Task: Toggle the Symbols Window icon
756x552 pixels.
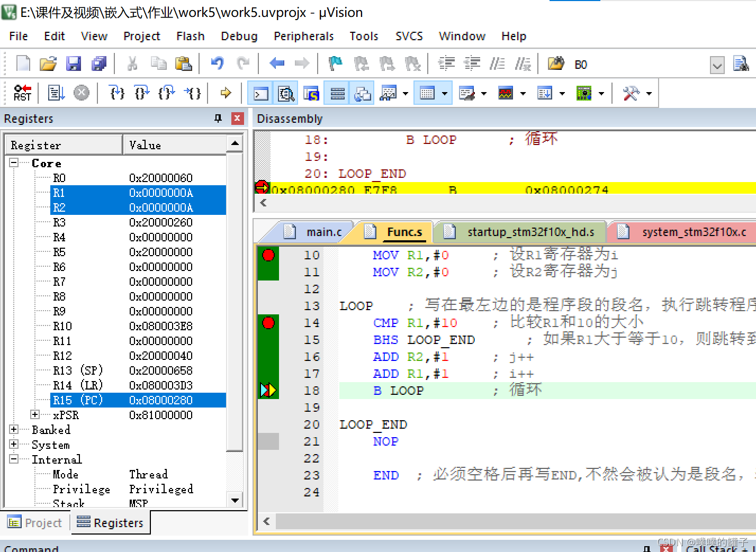Action: [311, 94]
